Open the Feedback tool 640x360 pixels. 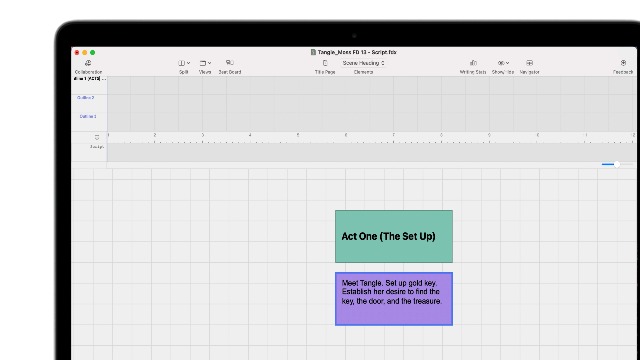pyautogui.click(x=623, y=66)
